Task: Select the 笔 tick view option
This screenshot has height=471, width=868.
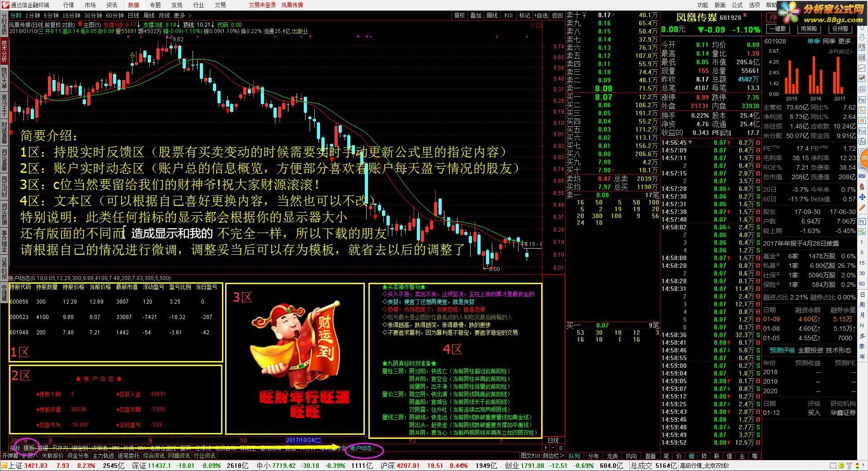Action: pyautogui.click(x=666, y=456)
